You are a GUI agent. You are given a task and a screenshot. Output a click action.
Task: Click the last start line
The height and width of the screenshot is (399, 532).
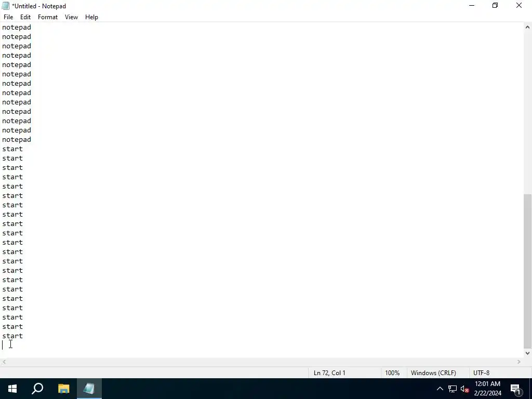12,336
